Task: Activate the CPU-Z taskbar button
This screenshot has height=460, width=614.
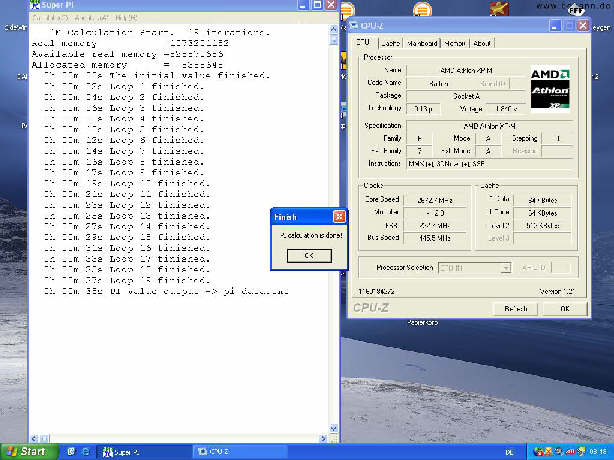Action: point(239,452)
